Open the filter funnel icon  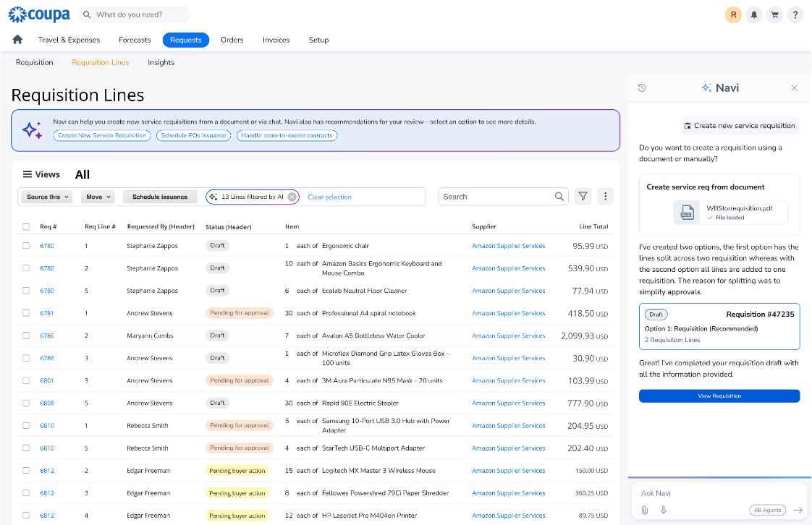pos(583,197)
